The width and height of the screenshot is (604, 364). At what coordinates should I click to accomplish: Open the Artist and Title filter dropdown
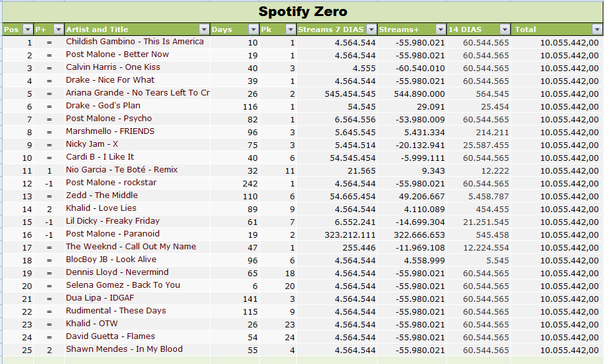[204, 29]
